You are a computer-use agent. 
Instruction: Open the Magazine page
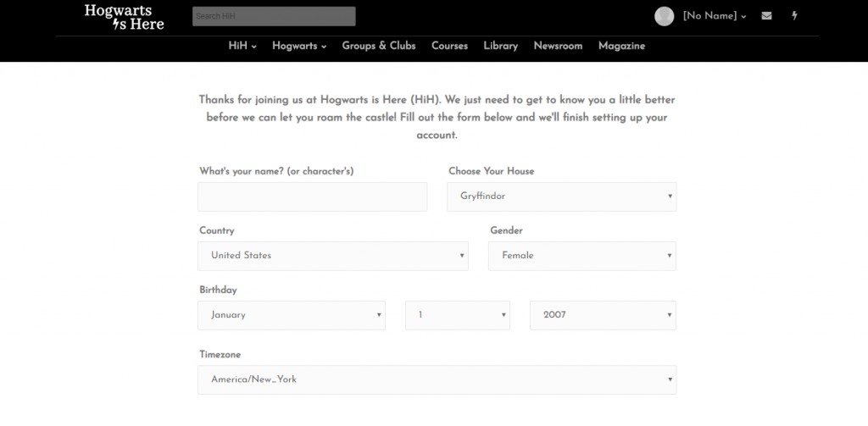pyautogui.click(x=621, y=46)
